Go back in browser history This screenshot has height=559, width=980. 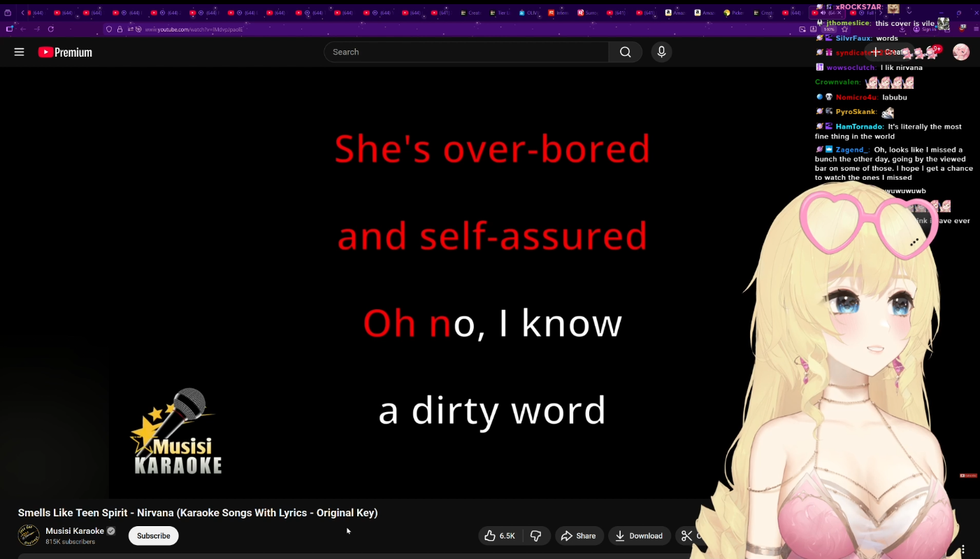[x=23, y=29]
